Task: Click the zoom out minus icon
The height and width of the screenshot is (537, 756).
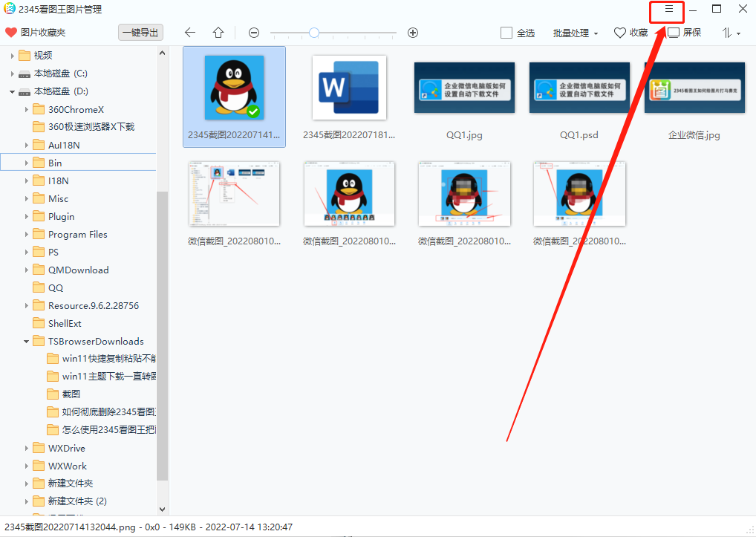Action: click(254, 33)
